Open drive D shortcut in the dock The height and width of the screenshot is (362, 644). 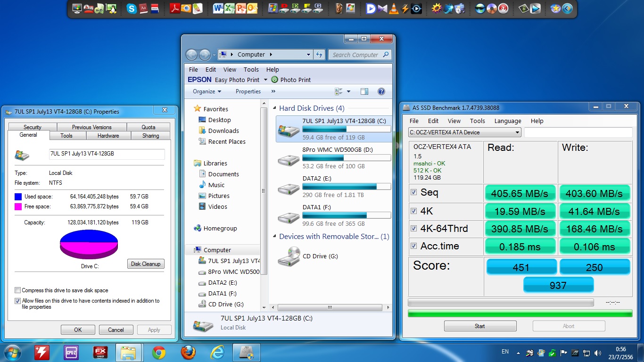(284, 8)
